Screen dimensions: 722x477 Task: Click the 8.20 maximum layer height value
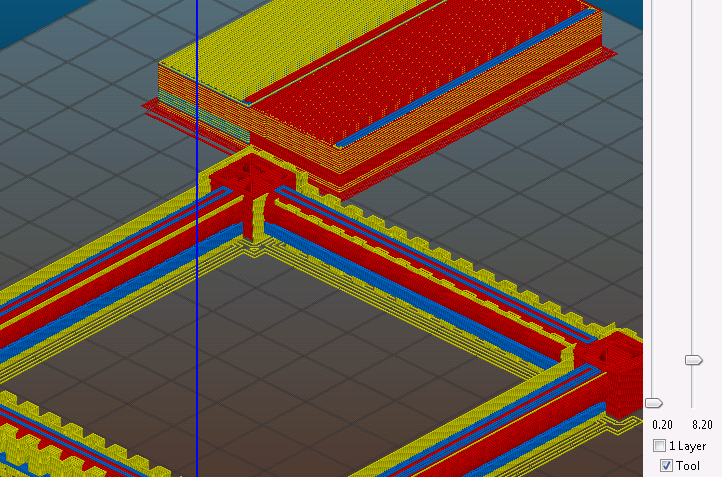[x=702, y=425]
